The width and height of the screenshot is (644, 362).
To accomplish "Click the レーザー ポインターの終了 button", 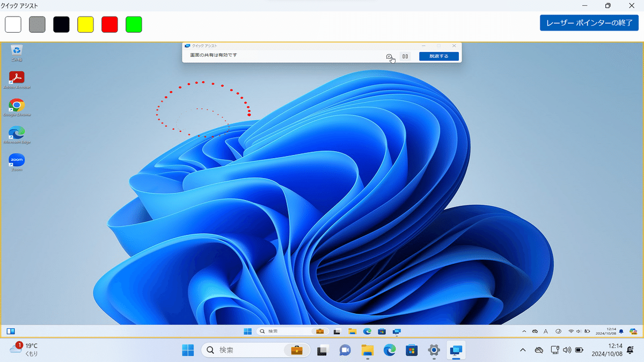I will [x=589, y=23].
